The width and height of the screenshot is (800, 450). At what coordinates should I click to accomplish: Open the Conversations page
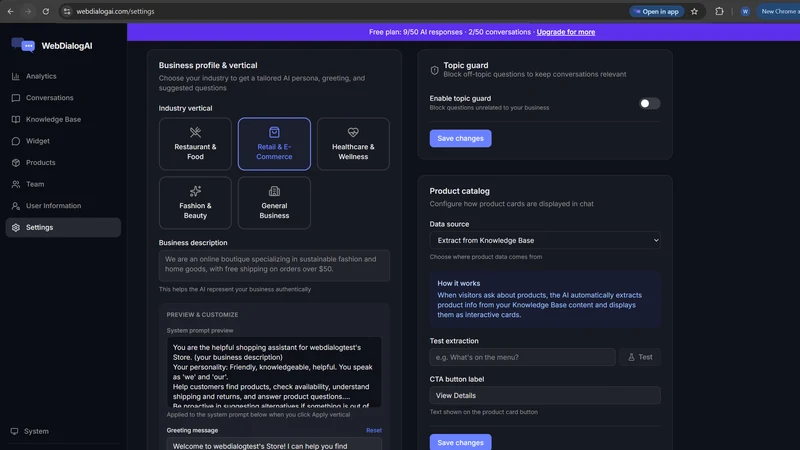click(x=63, y=97)
